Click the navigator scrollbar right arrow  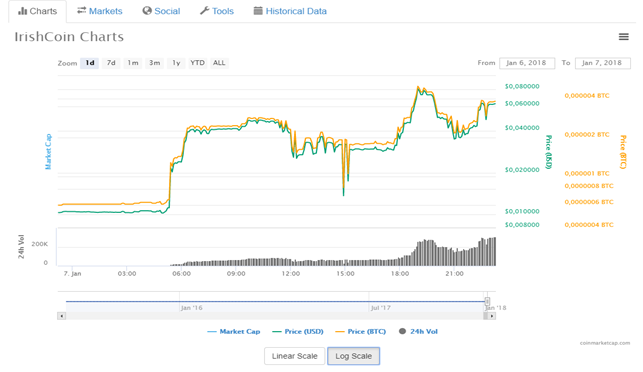[492, 316]
